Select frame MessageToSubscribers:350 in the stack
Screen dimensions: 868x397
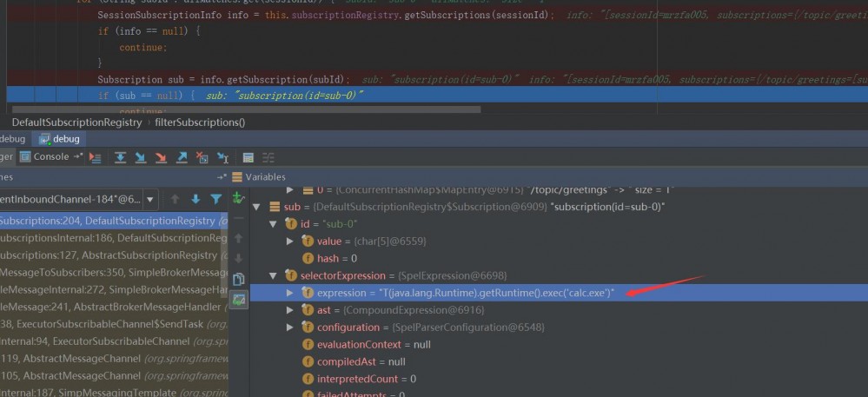(x=114, y=273)
